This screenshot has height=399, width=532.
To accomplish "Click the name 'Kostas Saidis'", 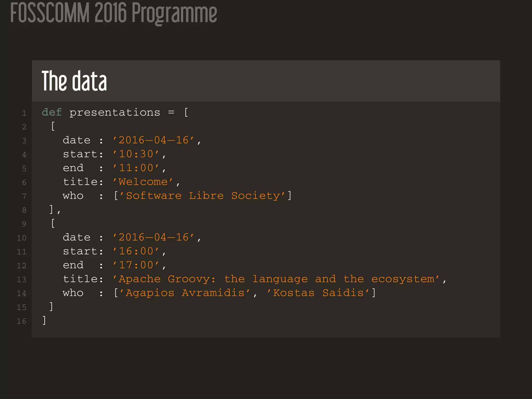I will [x=318, y=293].
